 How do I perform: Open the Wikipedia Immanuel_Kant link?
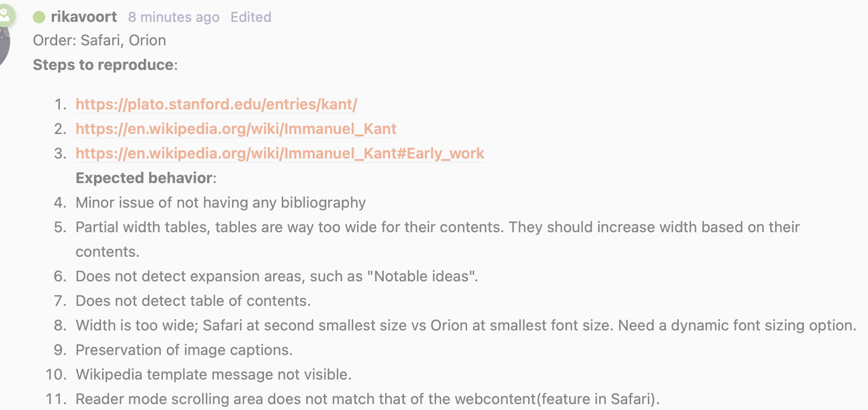tap(236, 129)
